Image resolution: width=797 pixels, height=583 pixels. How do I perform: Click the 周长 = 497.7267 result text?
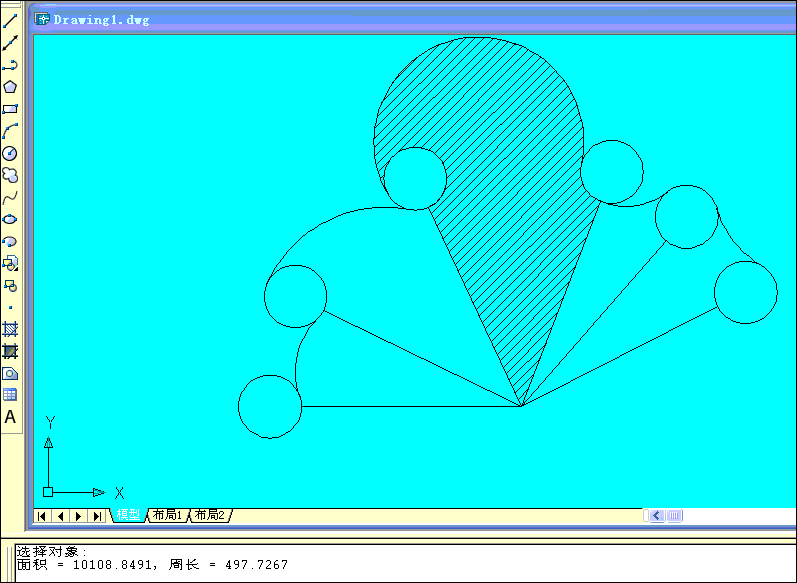point(228,564)
